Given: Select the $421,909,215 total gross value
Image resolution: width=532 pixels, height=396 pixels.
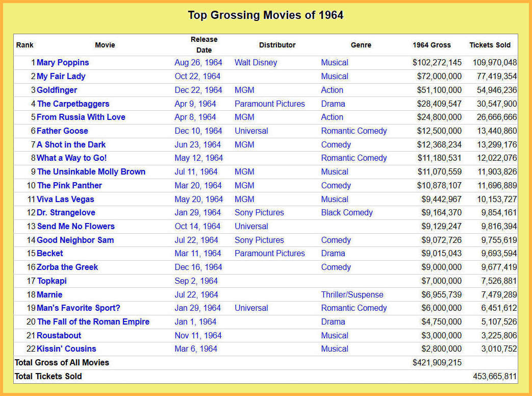Looking at the screenshot, I should point(437,362).
